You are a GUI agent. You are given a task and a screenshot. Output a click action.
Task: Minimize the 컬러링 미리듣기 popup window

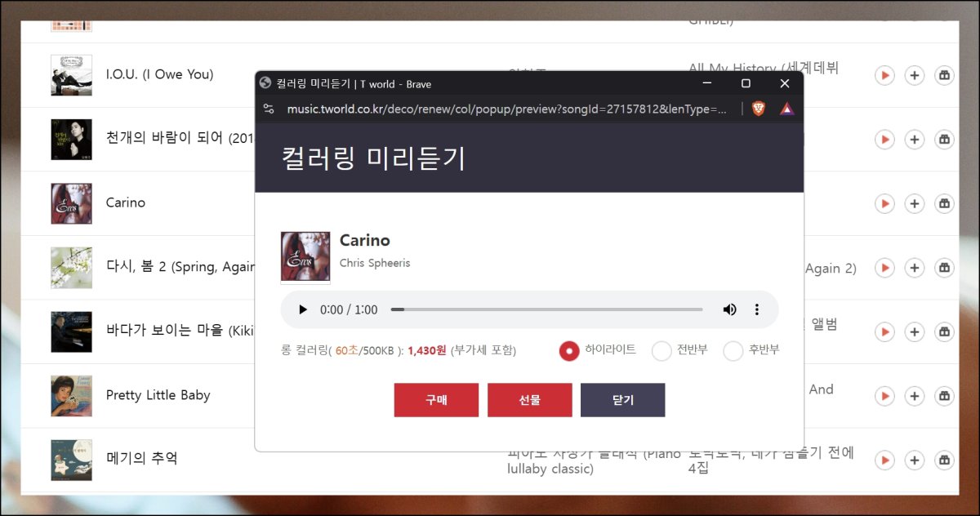click(x=707, y=83)
